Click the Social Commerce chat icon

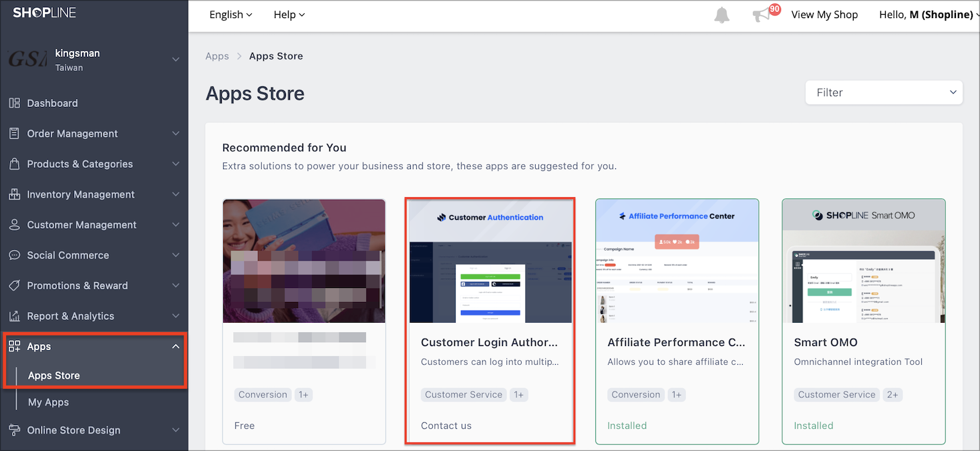click(x=14, y=255)
